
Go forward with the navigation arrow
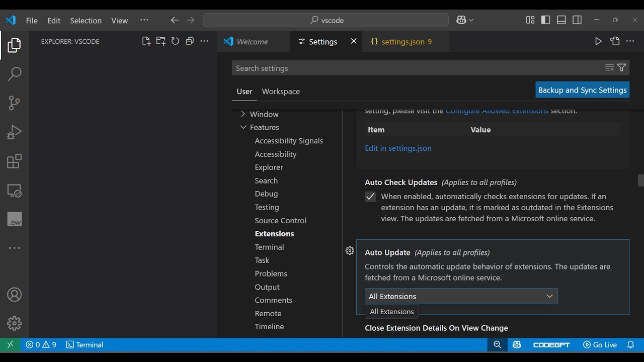[190, 20]
